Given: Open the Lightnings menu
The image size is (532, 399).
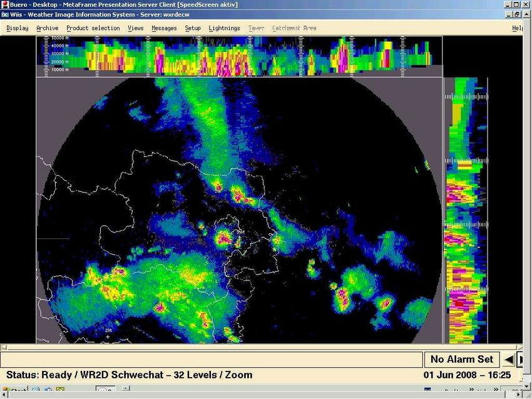Looking at the screenshot, I should pyautogui.click(x=225, y=28).
